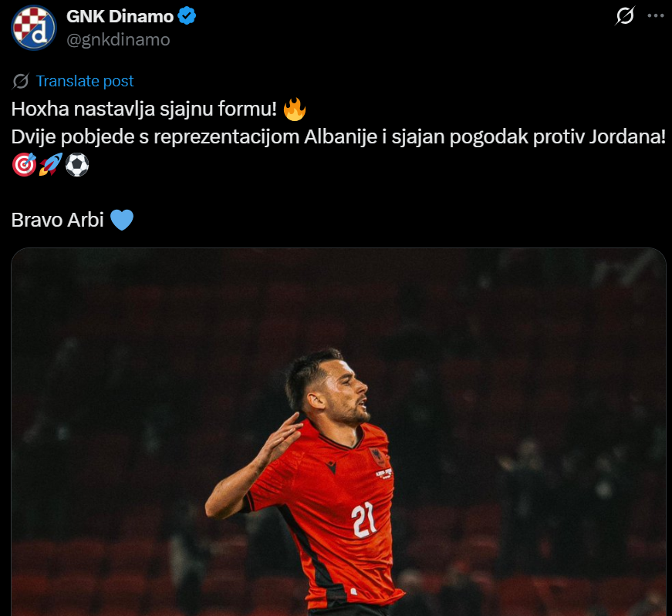This screenshot has width=672, height=616.
Task: Open the attached player photo
Action: [339, 432]
